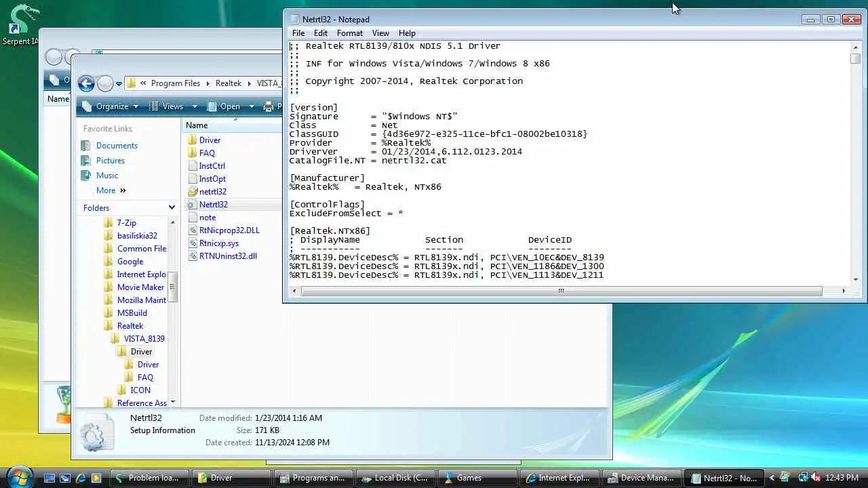Open Notepad View menu

380,33
